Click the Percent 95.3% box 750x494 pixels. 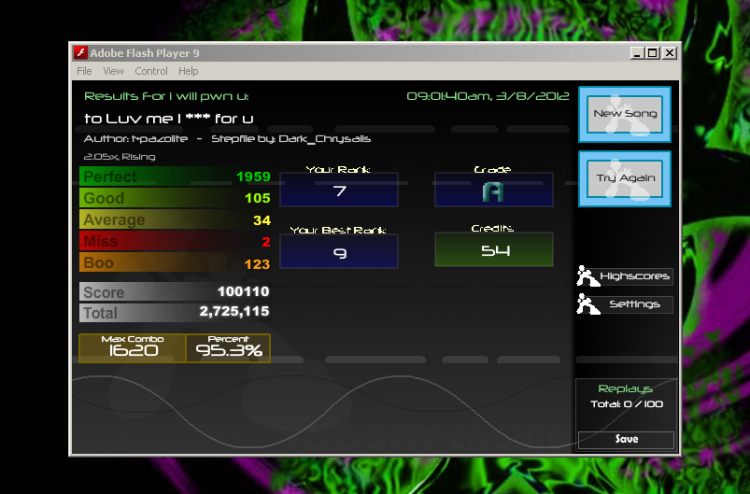pyautogui.click(x=228, y=348)
